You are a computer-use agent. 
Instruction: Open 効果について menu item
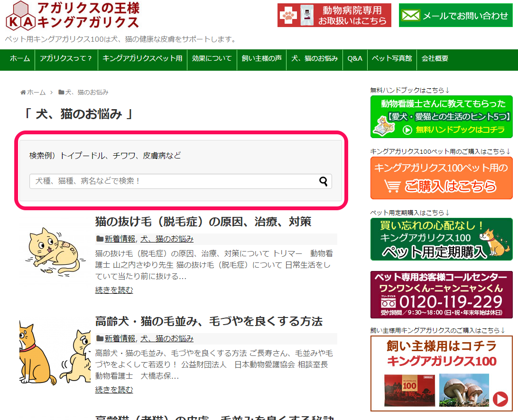[x=212, y=58]
